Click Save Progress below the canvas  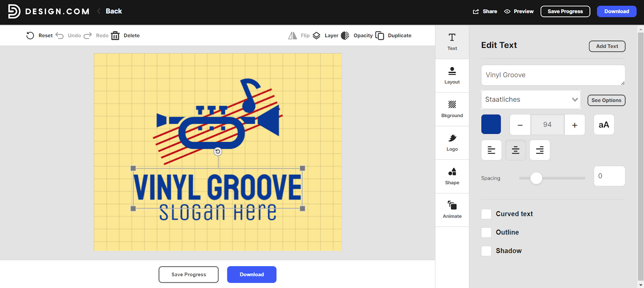click(x=188, y=274)
